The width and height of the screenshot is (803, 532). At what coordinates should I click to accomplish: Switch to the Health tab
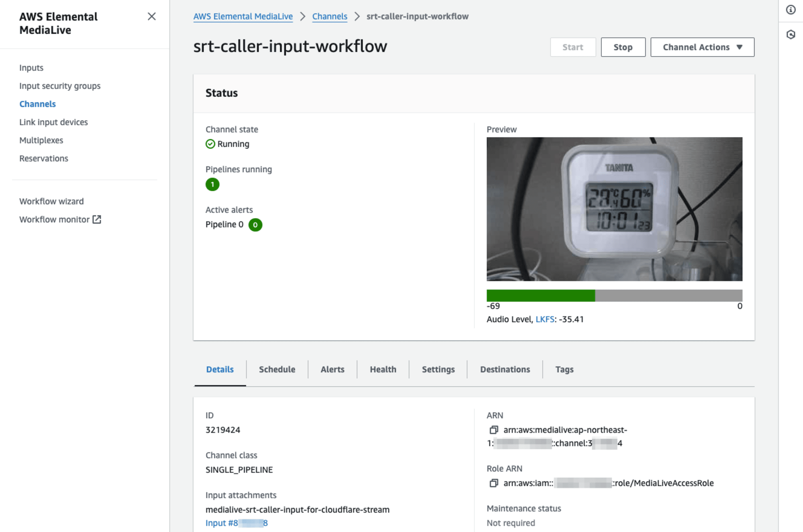click(383, 369)
